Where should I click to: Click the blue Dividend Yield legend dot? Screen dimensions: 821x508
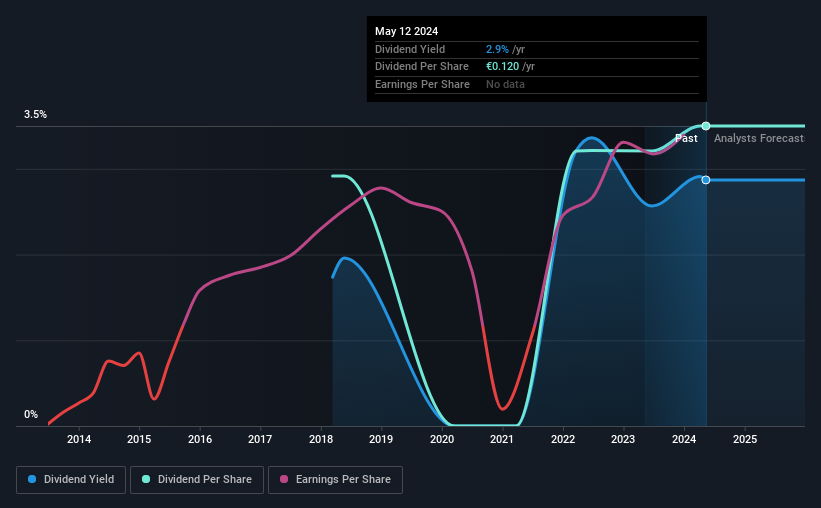(x=32, y=479)
